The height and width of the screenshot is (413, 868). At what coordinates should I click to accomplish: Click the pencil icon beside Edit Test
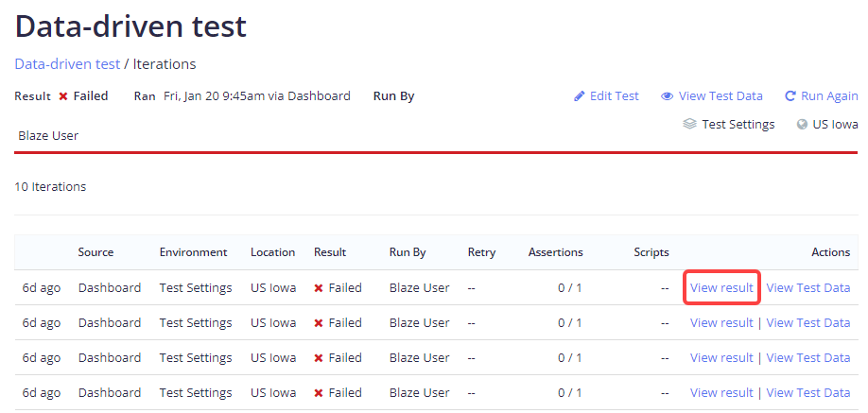[x=580, y=96]
